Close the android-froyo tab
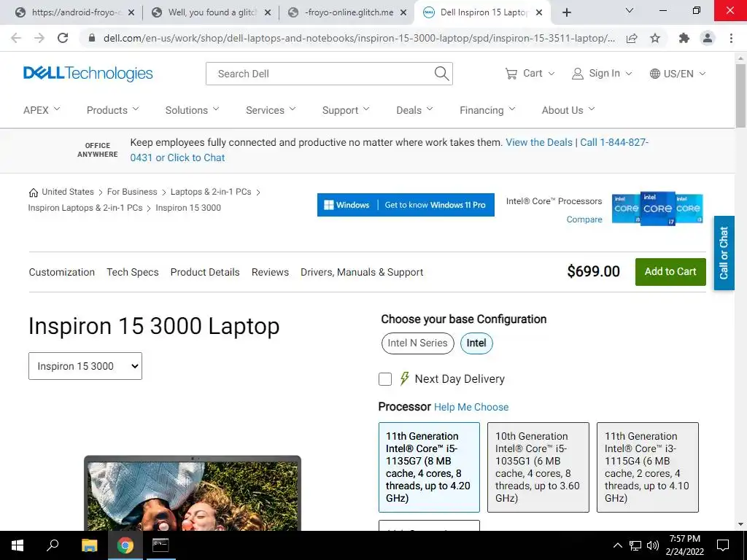Viewport: 747px width, 560px height. [x=131, y=12]
